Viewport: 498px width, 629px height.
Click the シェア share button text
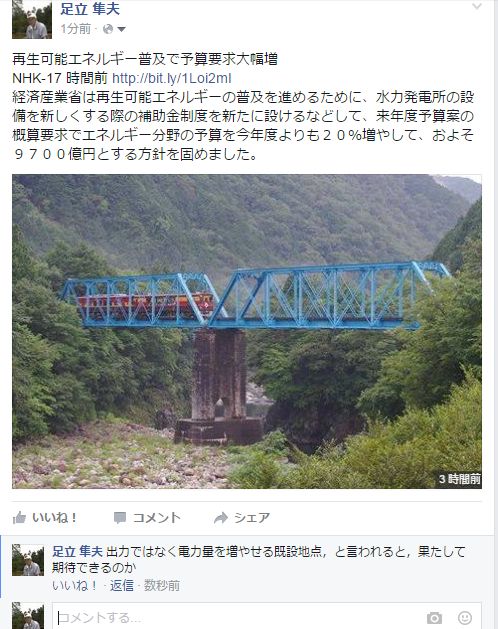(252, 518)
